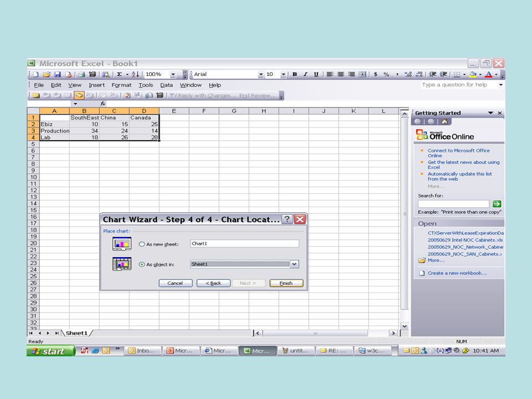Click the Font Color letter A icon
Screen dimensions: 532x399
point(489,74)
